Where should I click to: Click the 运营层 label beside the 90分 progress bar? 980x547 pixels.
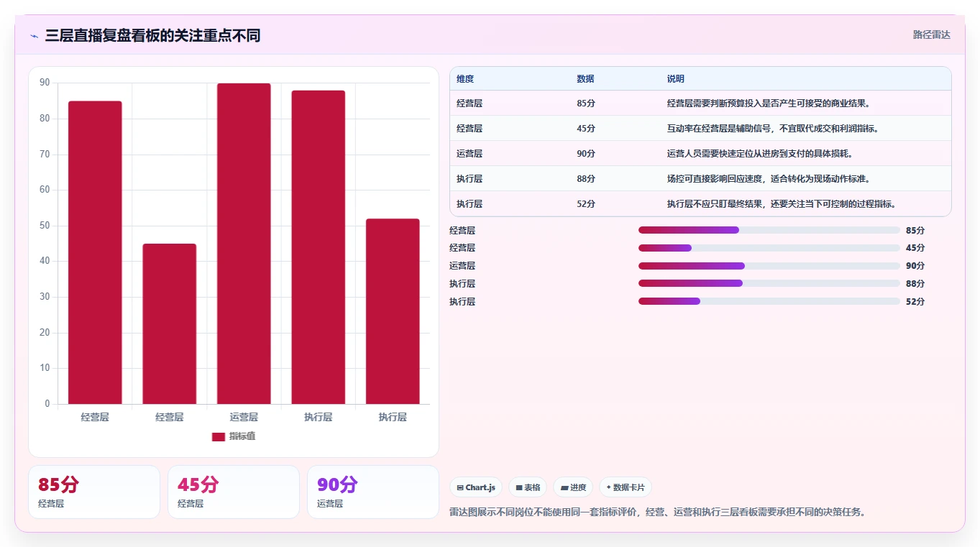coord(462,266)
